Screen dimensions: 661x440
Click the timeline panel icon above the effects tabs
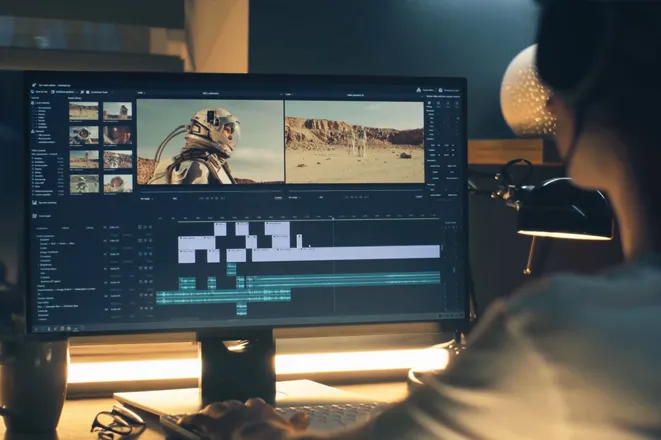pyautogui.click(x=34, y=216)
